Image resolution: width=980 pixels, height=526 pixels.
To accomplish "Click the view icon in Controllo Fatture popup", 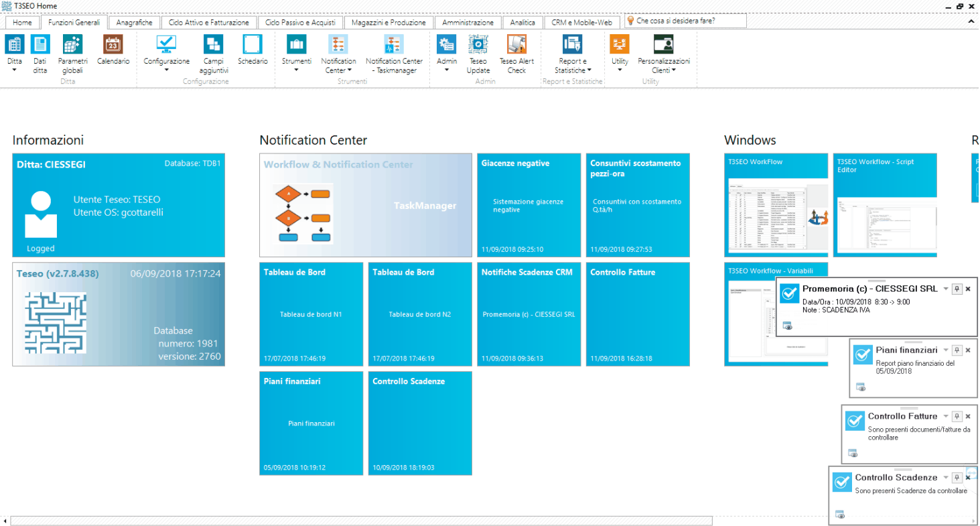I will click(x=853, y=453).
